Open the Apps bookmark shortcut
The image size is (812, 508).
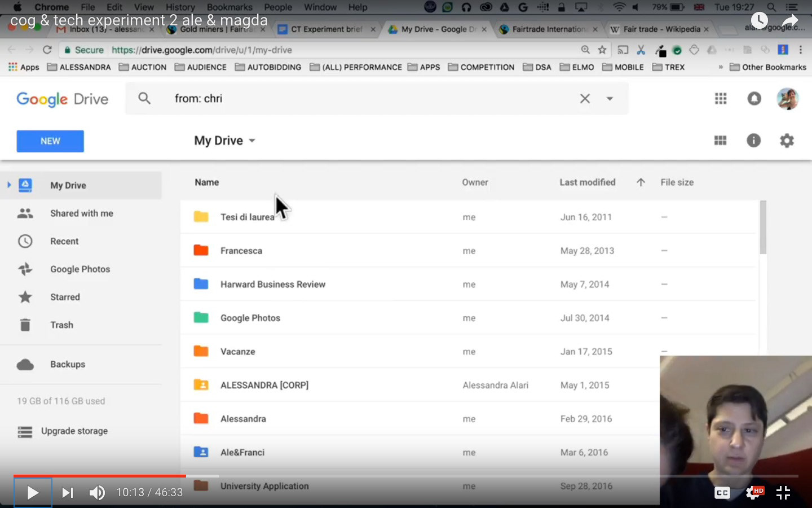coord(24,67)
